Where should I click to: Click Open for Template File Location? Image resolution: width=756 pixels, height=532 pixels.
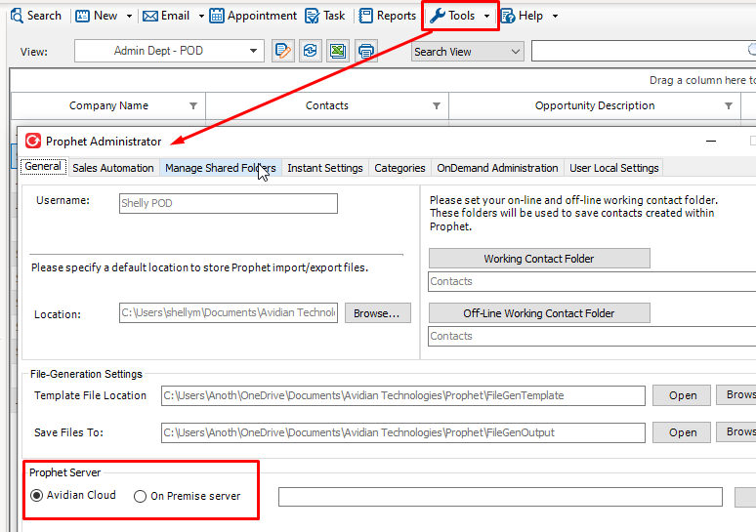tap(682, 395)
